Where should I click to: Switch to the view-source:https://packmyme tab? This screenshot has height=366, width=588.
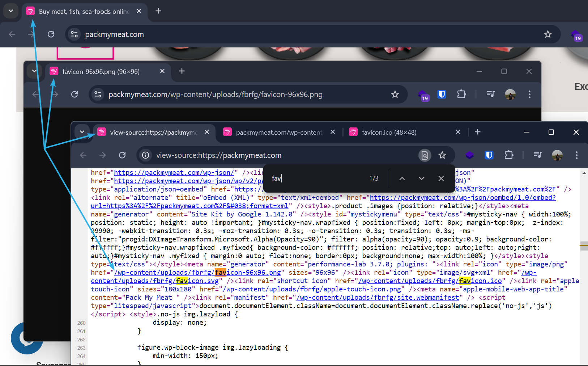click(154, 132)
